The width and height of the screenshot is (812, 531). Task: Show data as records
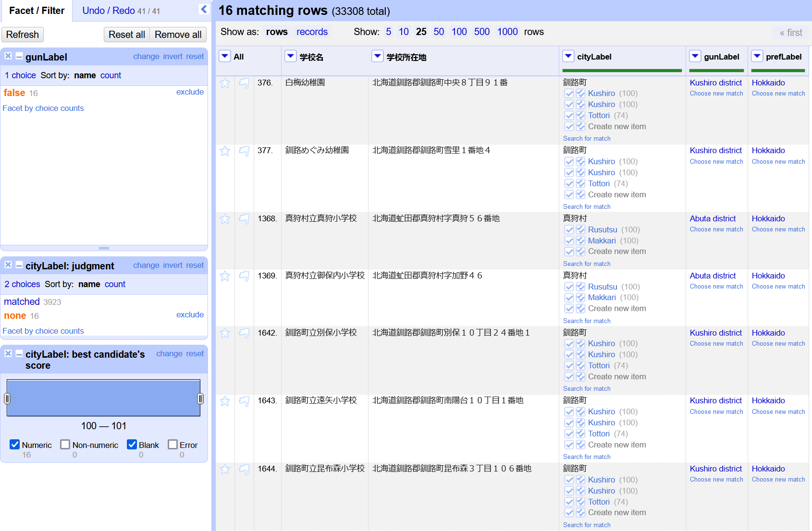click(x=312, y=32)
